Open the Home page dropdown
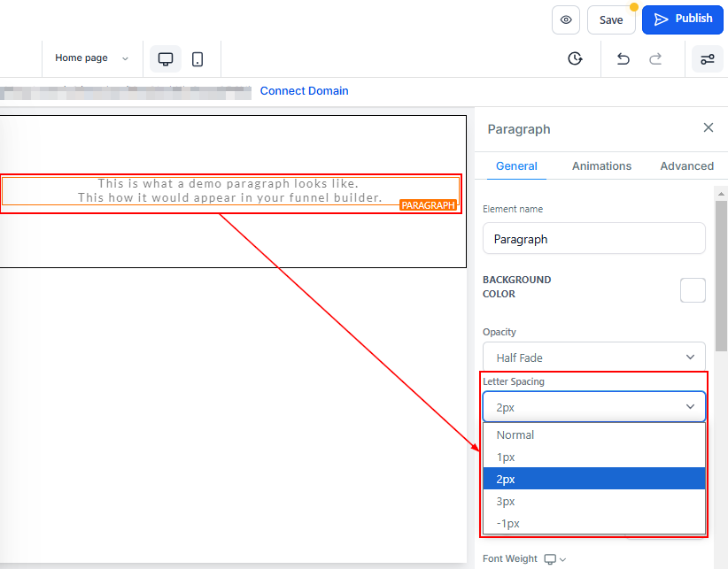Screen dimensions: 728x569 (91, 58)
